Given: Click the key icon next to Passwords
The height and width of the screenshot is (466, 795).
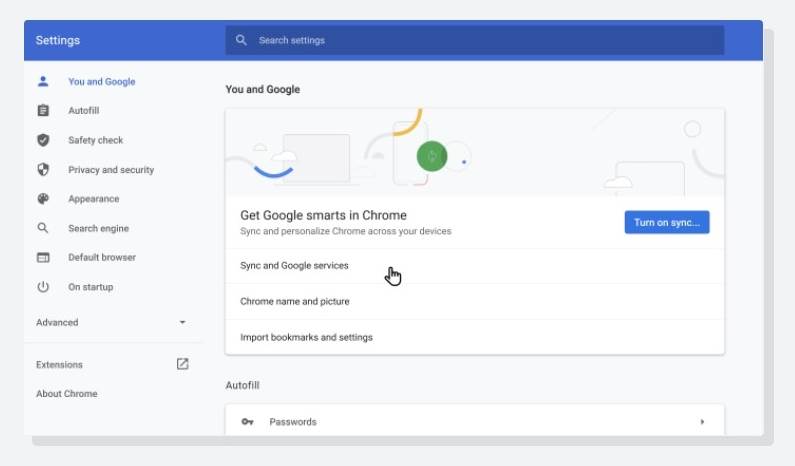Looking at the screenshot, I should (x=247, y=422).
